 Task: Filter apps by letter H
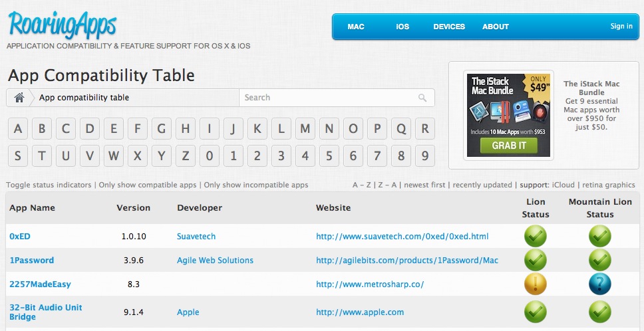coord(186,129)
